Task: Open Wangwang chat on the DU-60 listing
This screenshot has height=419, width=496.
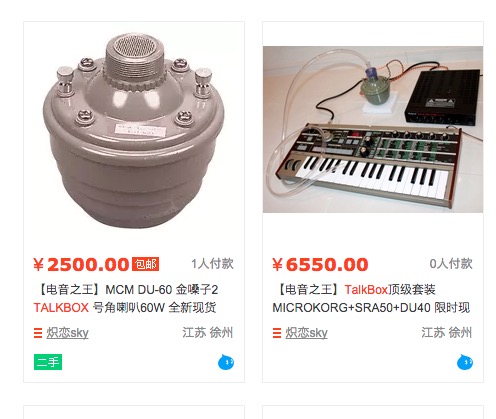Action: (x=226, y=362)
